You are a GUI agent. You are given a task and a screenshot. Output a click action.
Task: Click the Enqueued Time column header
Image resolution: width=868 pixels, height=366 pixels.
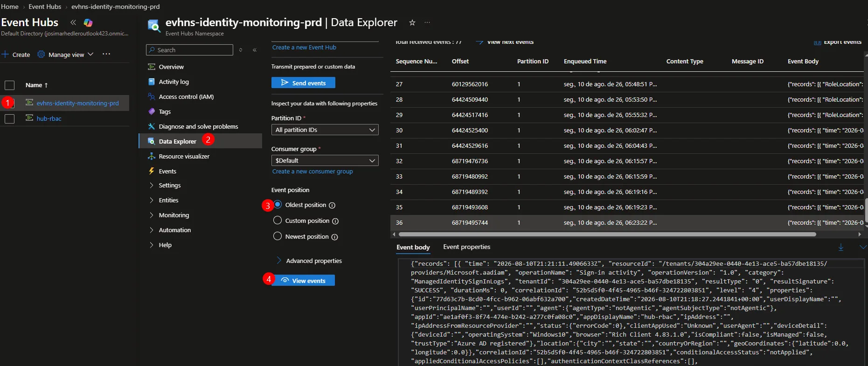pos(585,61)
